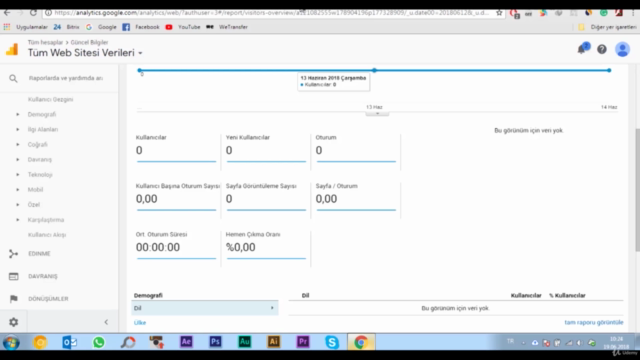Viewport: 640px width, 360px height.
Task: Collapse the sidebar with the chevron arrow
Action: point(106,322)
